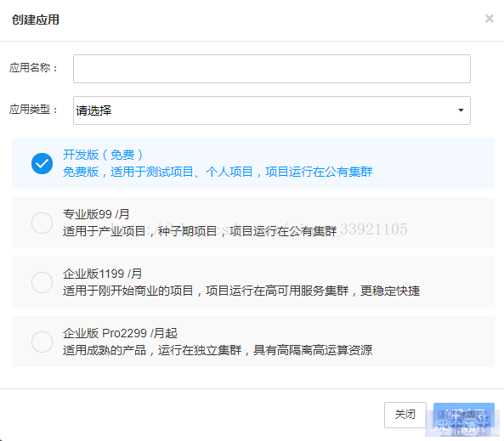Click the 专业版99 /月 plan title
Image resolution: width=504 pixels, height=441 pixels.
pos(96,214)
